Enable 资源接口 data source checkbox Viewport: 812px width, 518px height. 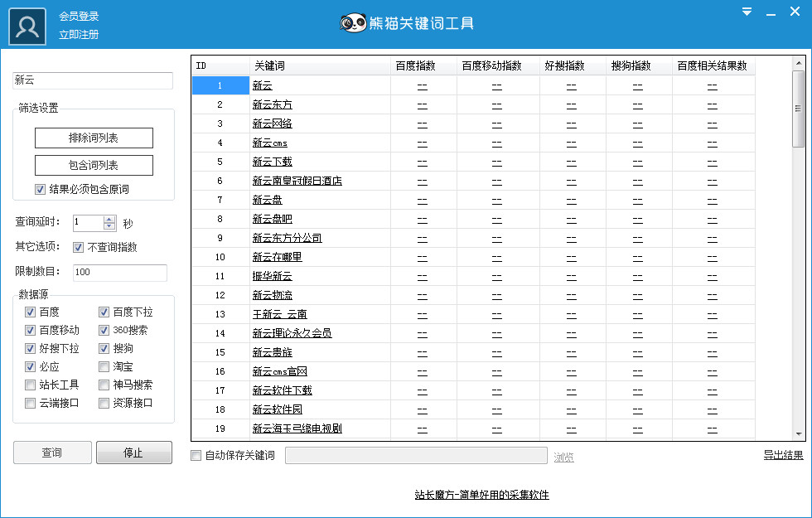[104, 403]
